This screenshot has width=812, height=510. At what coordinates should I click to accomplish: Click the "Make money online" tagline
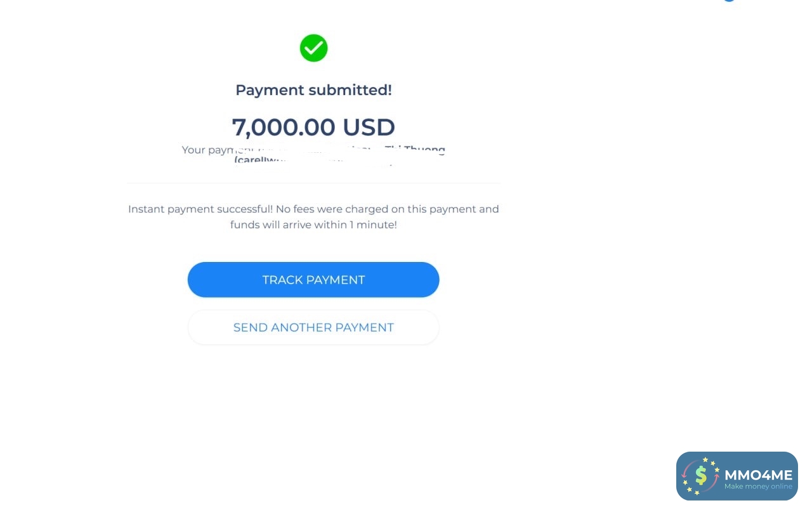coord(758,487)
